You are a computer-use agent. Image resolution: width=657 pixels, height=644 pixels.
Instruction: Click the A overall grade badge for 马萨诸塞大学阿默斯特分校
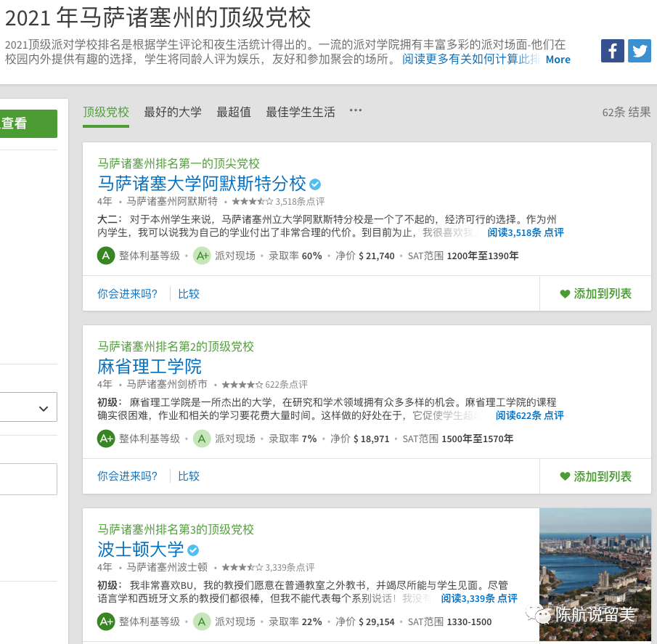point(106,256)
